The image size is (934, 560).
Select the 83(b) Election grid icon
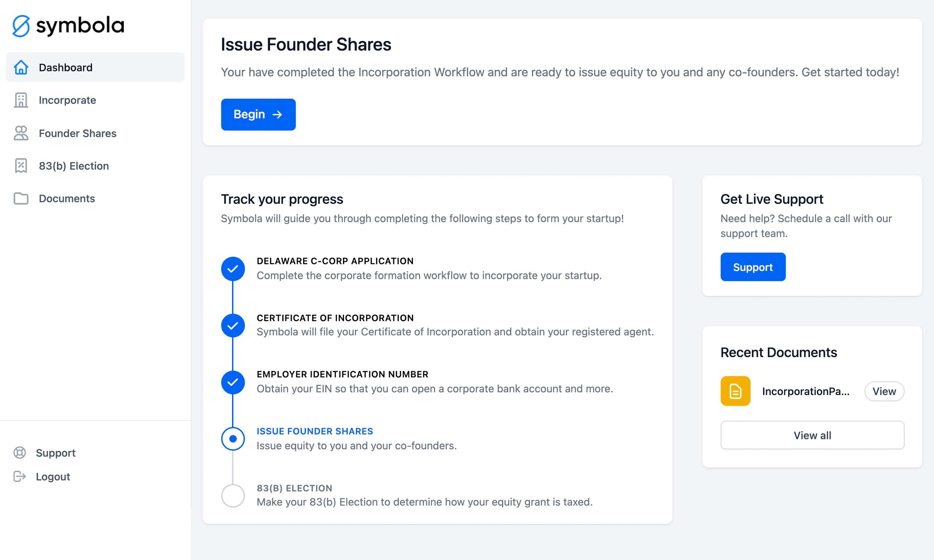21,165
